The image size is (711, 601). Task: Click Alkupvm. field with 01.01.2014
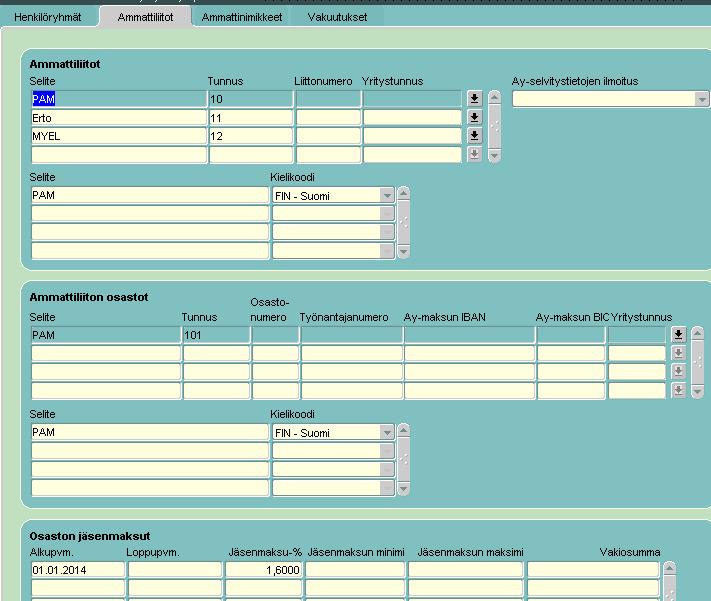click(78, 570)
